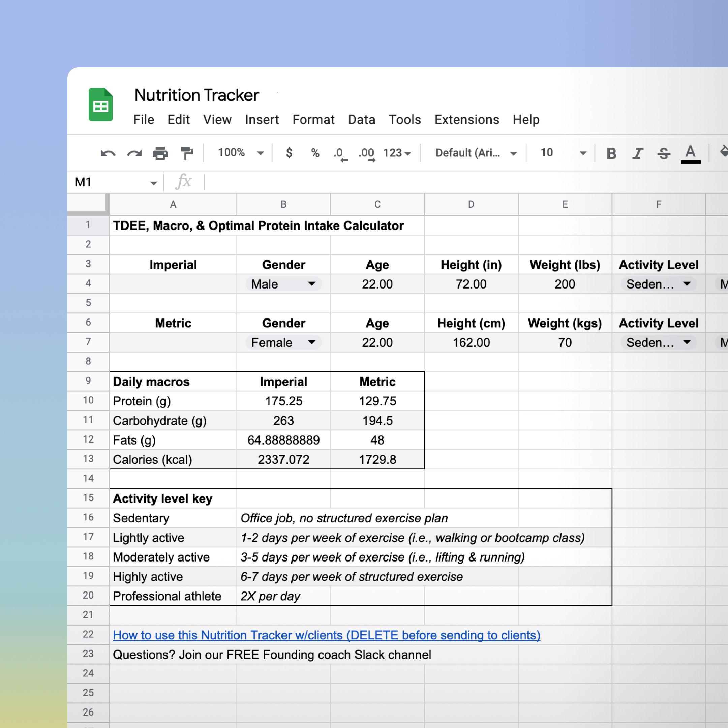This screenshot has height=728, width=728.
Task: Toggle bold formatting
Action: click(611, 153)
